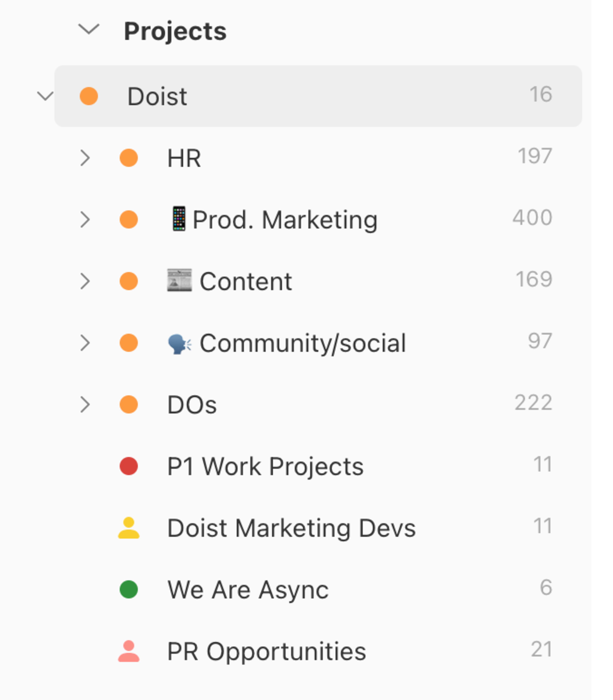Collapse the Projects section chevron
This screenshot has width=613, height=700.
pyautogui.click(x=89, y=29)
